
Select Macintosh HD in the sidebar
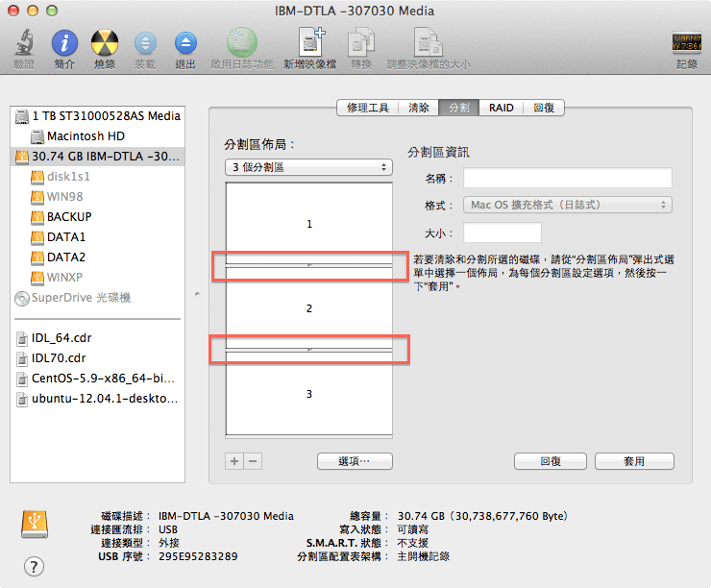pos(86,136)
